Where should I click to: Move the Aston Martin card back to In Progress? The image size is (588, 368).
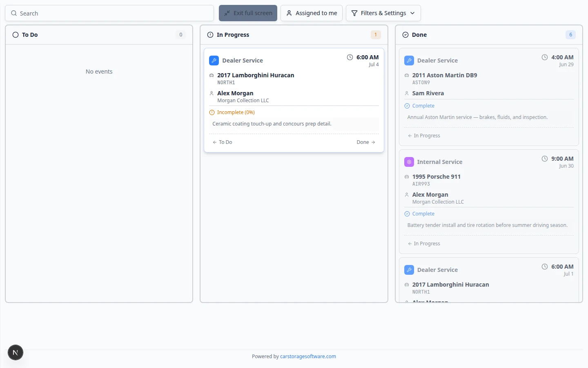coord(424,136)
